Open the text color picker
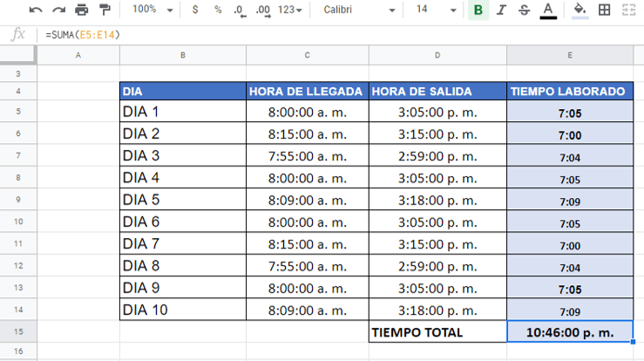Image resolution: width=644 pixels, height=361 pixels. click(548, 10)
